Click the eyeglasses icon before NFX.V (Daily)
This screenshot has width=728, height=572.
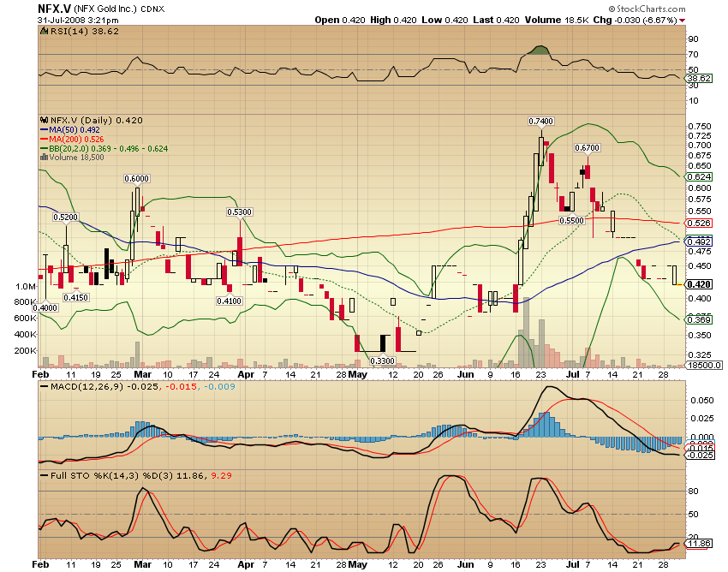(x=45, y=122)
